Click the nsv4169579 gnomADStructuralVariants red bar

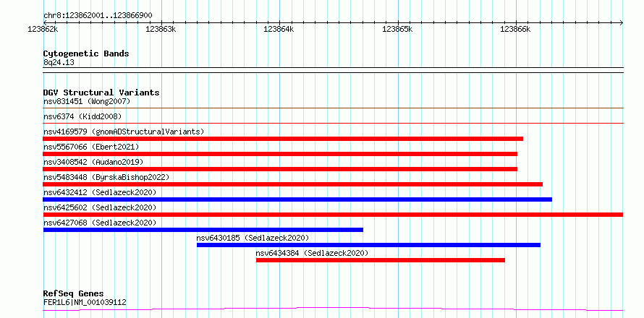(x=283, y=139)
